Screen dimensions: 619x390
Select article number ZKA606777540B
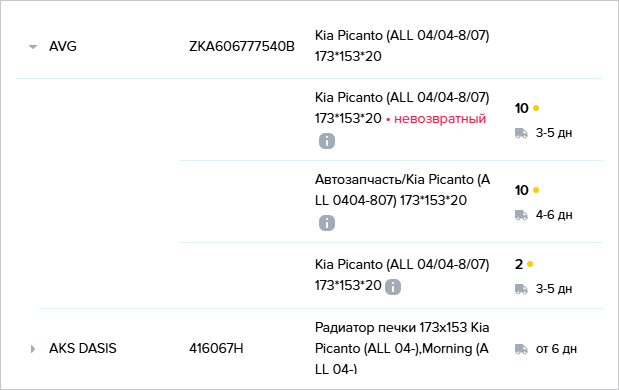pos(242,47)
